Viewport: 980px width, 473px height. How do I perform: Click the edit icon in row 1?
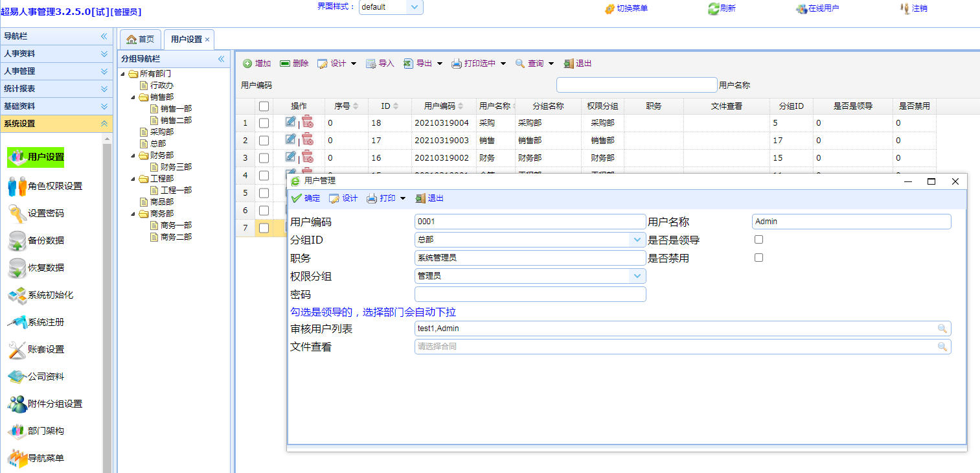click(x=290, y=122)
